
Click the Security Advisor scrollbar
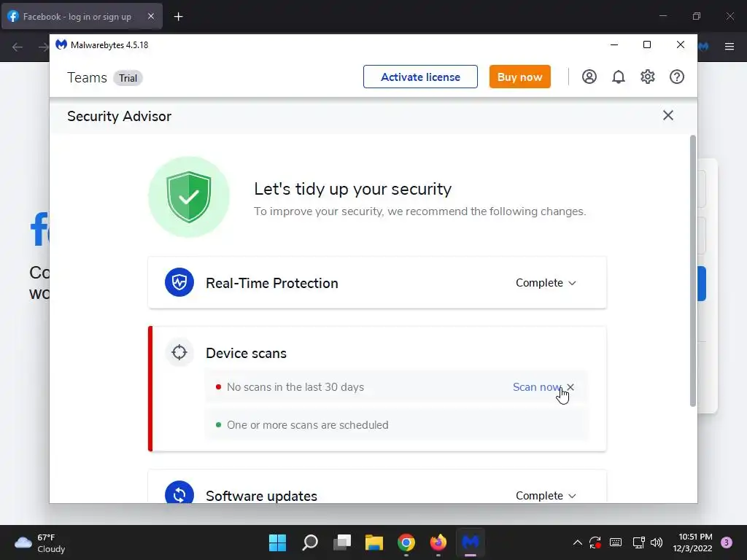693,271
